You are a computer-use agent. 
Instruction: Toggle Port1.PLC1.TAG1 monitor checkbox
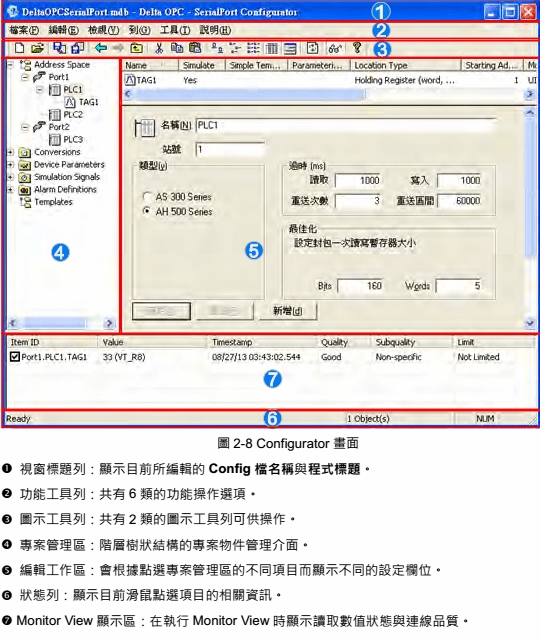coord(15,357)
